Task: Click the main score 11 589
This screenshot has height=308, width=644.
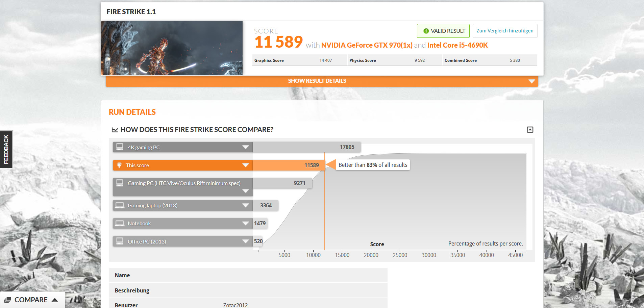Action: 279,42
